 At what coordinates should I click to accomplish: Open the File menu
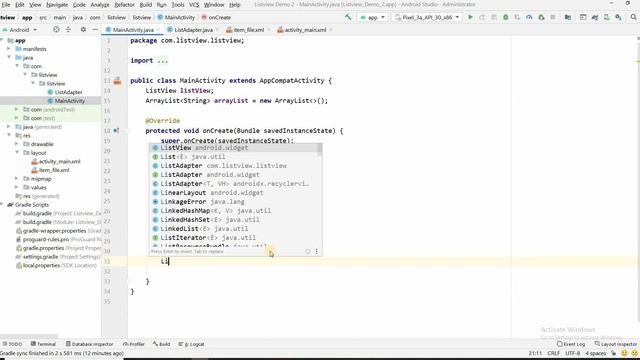pyautogui.click(x=6, y=4)
